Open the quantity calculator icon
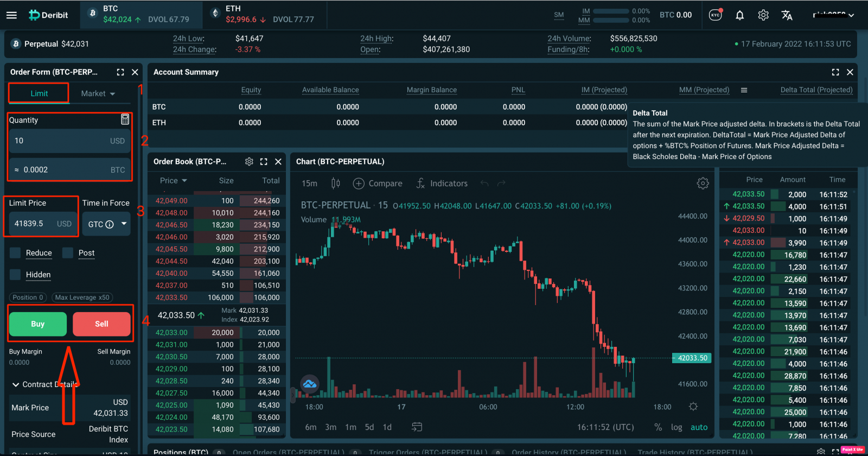This screenshot has height=456, width=868. point(125,119)
